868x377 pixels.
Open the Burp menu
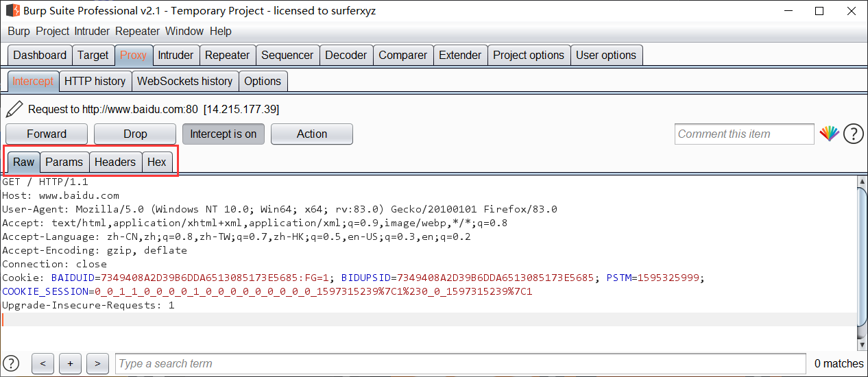(19, 32)
